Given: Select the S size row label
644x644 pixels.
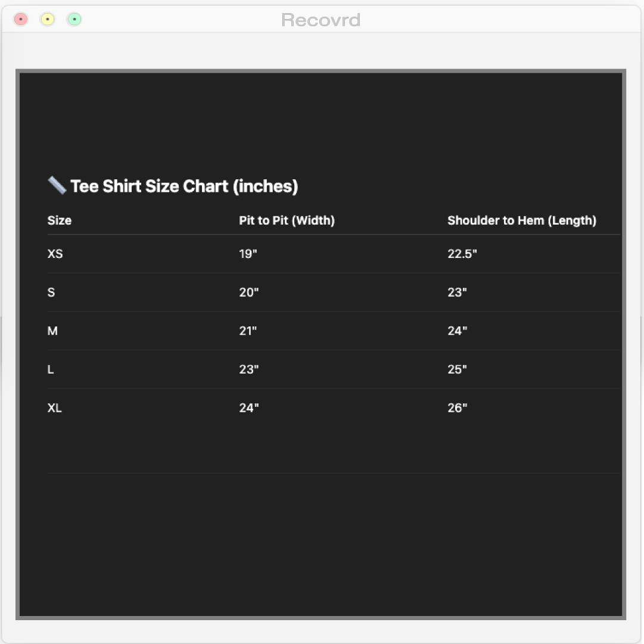Looking at the screenshot, I should [51, 293].
